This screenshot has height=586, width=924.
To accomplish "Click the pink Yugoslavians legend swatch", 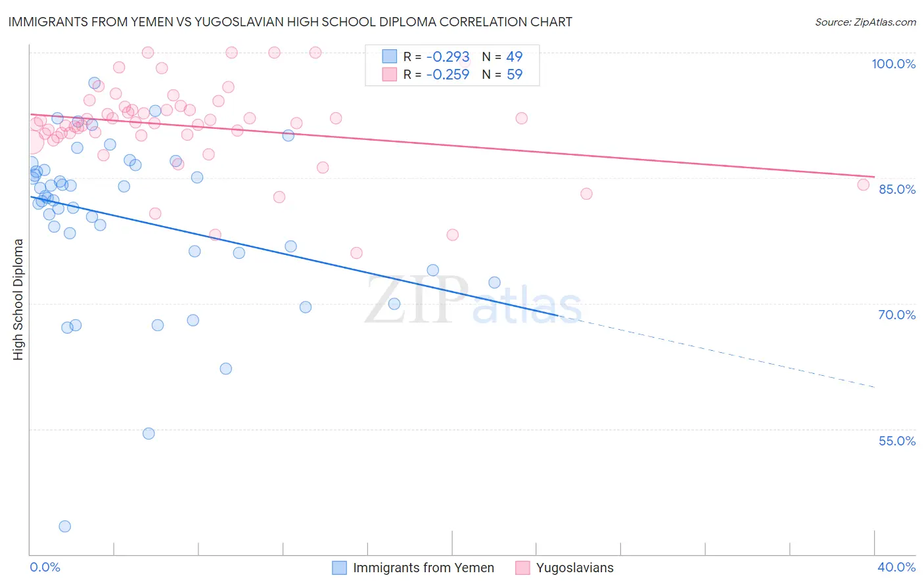I will (x=522, y=568).
